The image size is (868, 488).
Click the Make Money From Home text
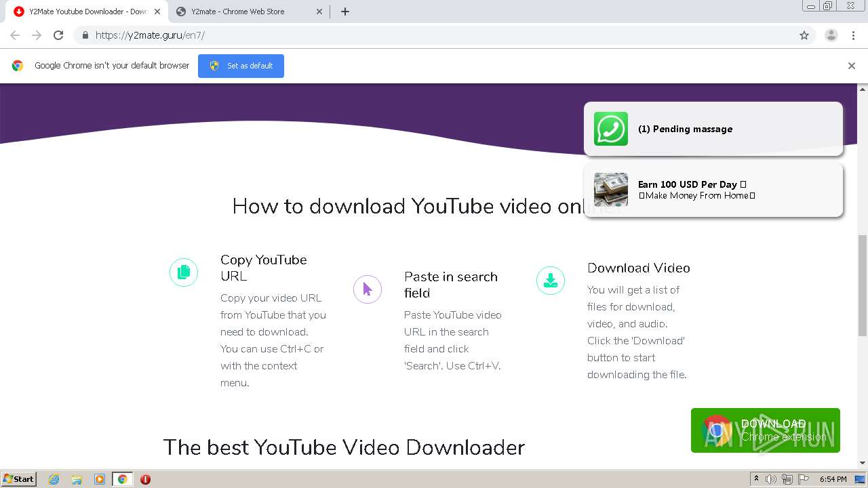(696, 195)
